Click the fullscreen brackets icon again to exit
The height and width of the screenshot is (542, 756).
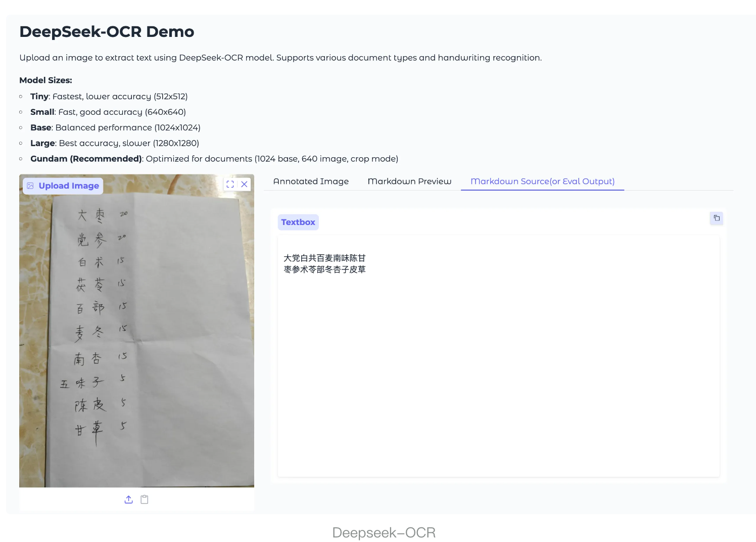[x=230, y=184]
